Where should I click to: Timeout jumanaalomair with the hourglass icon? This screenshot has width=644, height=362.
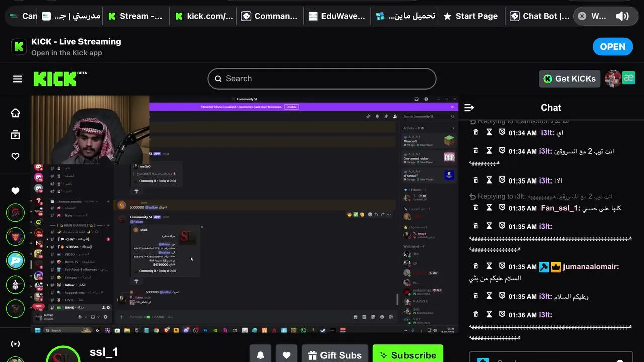pos(489,266)
